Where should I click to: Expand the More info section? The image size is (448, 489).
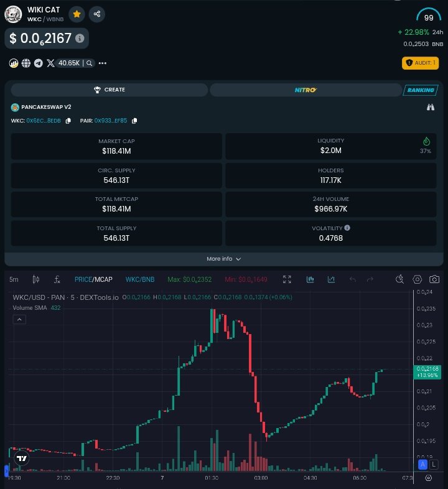pos(224,259)
